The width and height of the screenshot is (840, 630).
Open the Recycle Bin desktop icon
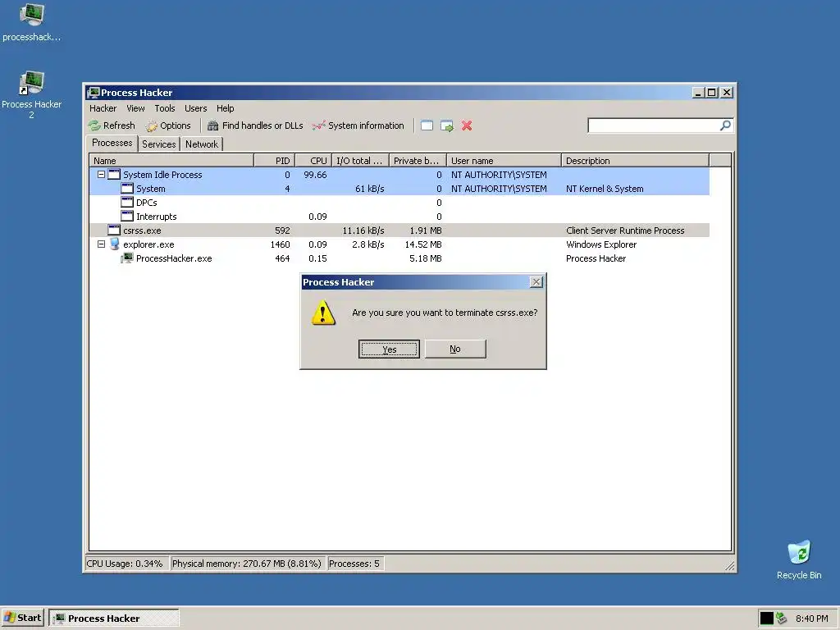(x=799, y=559)
